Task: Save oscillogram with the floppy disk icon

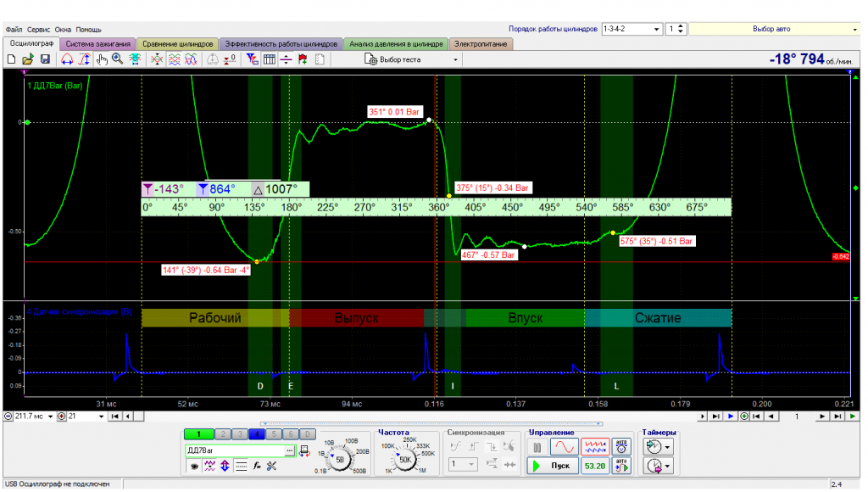Action: 45,59
